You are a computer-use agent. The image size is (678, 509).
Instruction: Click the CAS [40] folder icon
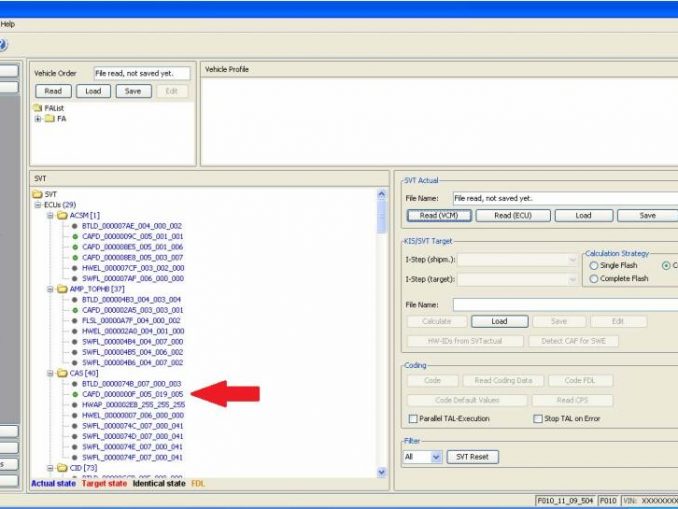coord(62,372)
